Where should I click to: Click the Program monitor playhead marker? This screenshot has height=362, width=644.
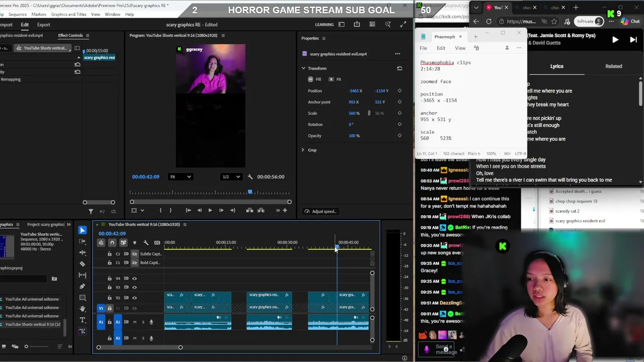point(250,192)
